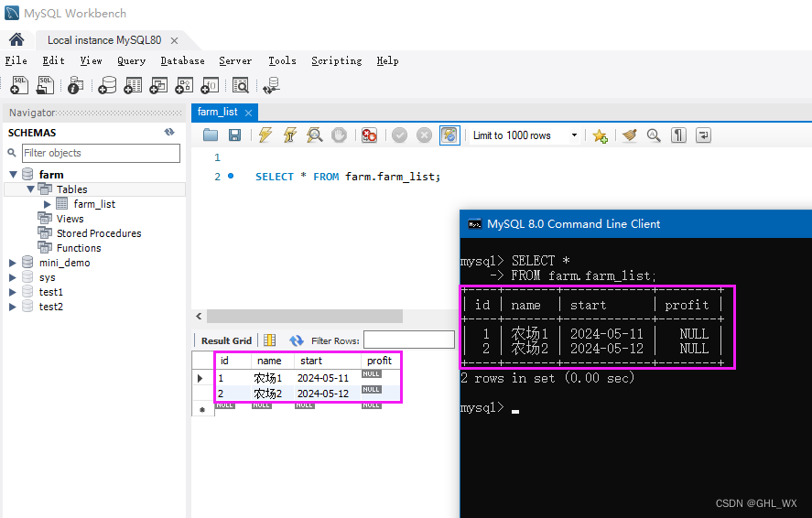Image resolution: width=812 pixels, height=518 pixels.
Task: Open find panel magnifier icon
Action: pyautogui.click(x=654, y=135)
